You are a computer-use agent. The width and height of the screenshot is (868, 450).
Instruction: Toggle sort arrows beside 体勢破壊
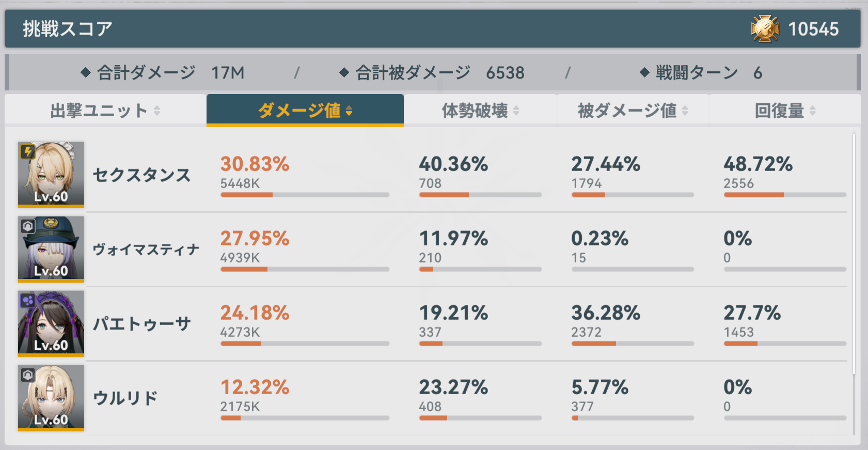pos(516,111)
